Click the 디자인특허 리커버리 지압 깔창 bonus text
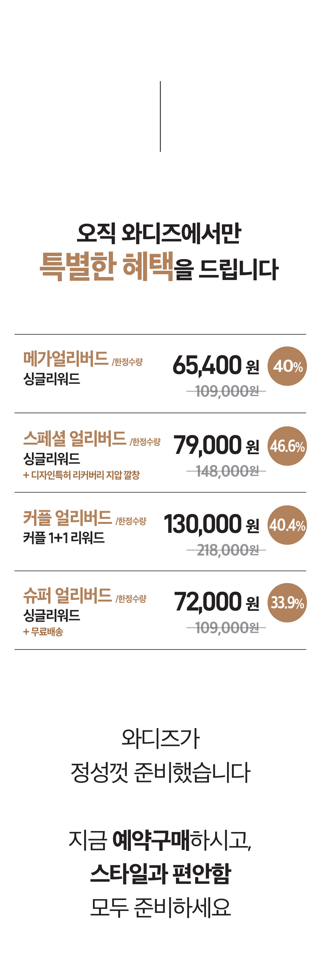This screenshot has width=320, height=980. coord(82,475)
